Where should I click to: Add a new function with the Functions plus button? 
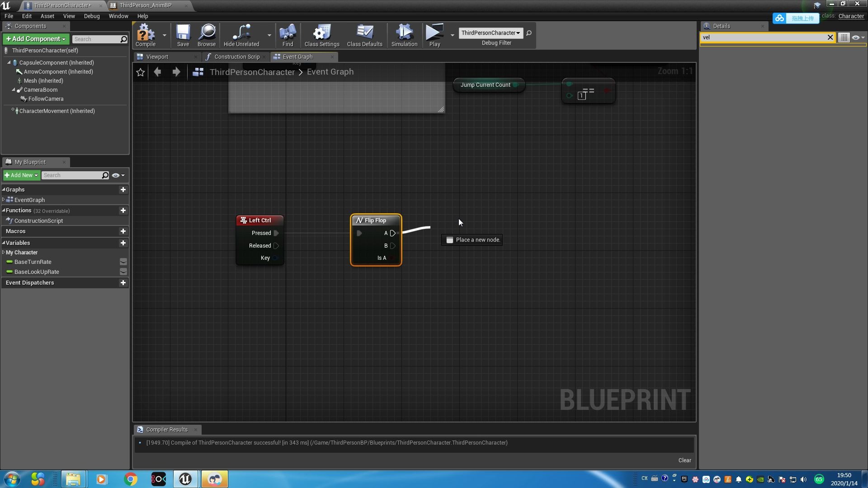[x=123, y=211]
